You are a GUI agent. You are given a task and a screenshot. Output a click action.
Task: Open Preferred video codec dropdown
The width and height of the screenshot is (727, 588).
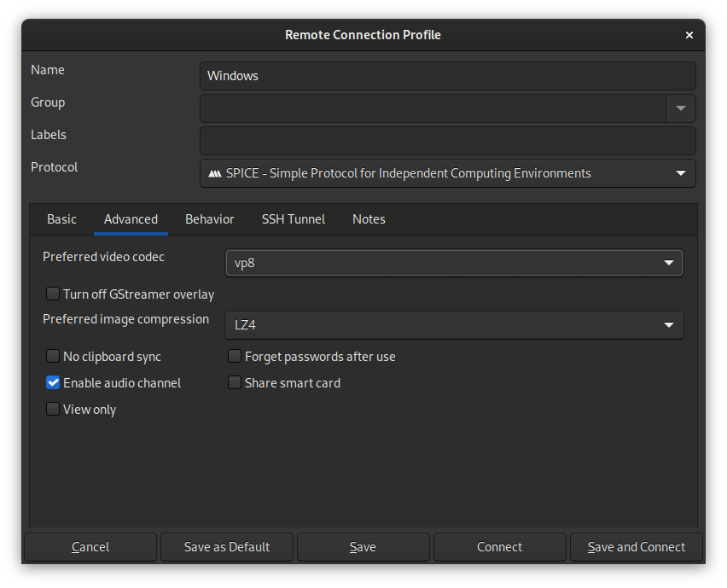point(454,263)
